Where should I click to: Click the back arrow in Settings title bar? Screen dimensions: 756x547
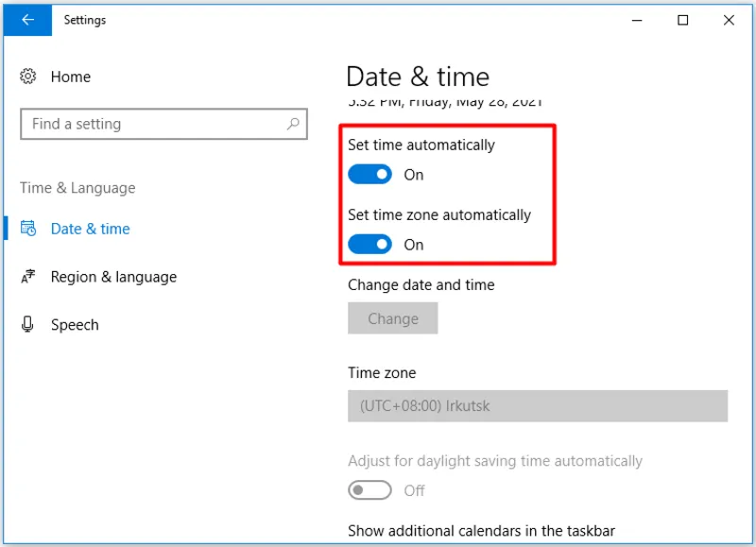tap(27, 20)
